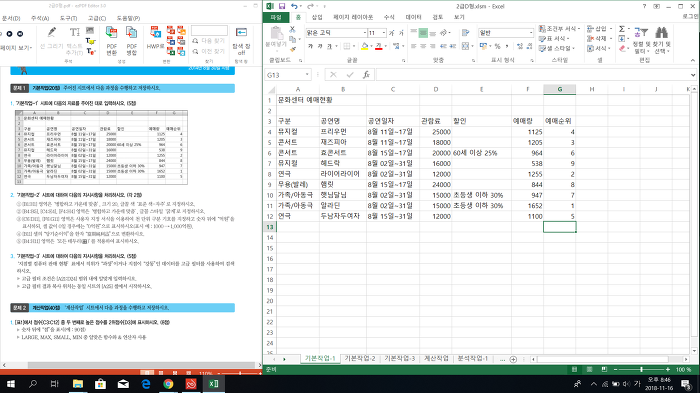Screen dimensions: 700x393
Task: Click the 표 서식 (Format as Table) button
Action: [x=553, y=38]
